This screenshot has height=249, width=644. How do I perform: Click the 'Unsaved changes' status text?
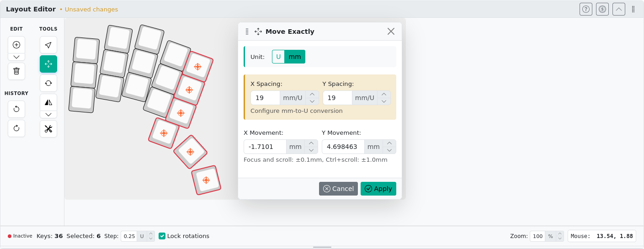[91, 10]
